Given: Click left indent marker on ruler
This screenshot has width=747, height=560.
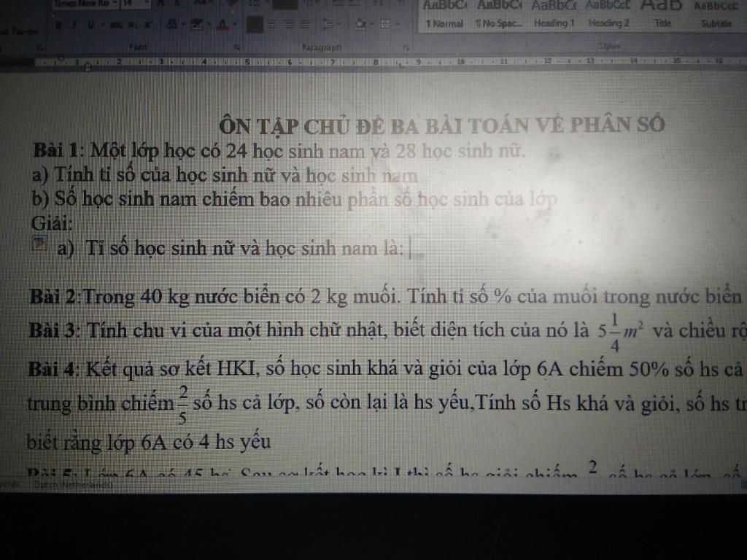Looking at the screenshot, I should pyautogui.click(x=88, y=68).
